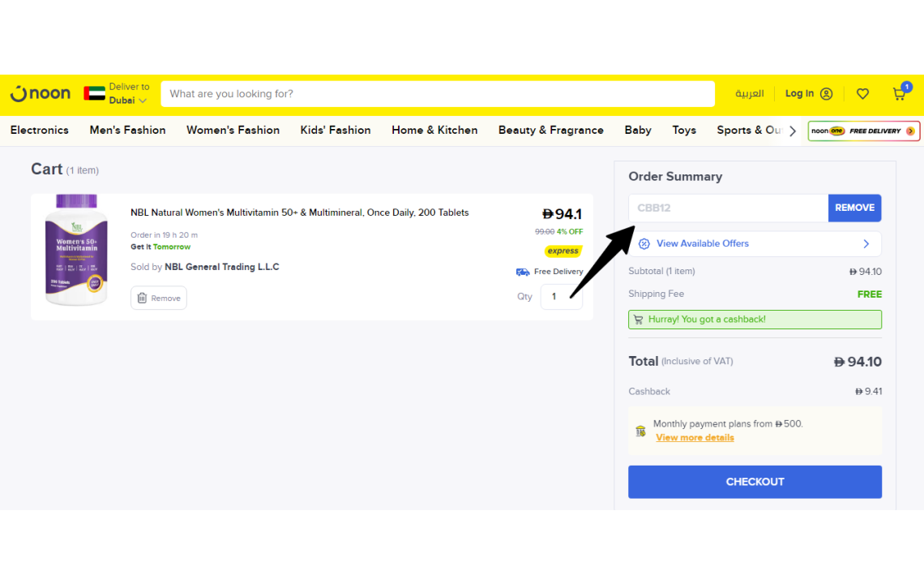Click the CHECKOUT button
Image resolution: width=924 pixels, height=584 pixels.
click(755, 482)
